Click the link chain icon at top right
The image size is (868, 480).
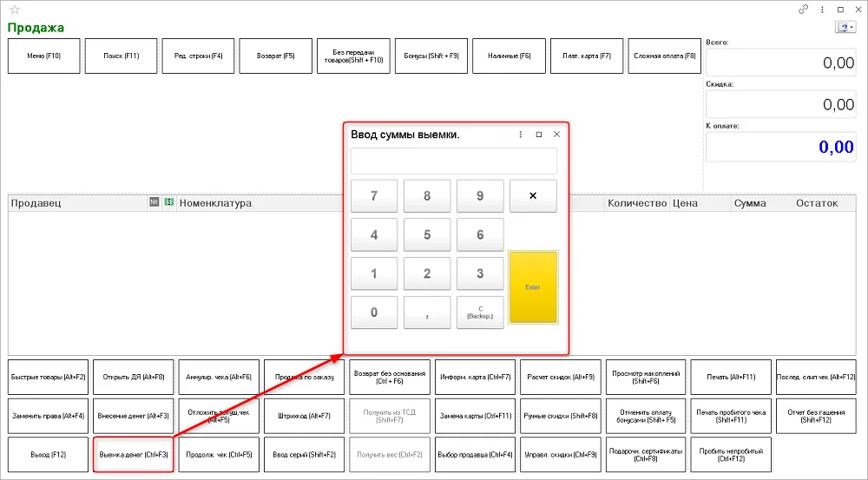click(803, 10)
